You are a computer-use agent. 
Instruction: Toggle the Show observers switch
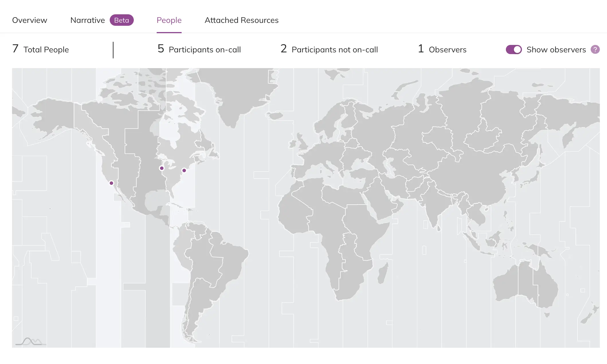(514, 50)
